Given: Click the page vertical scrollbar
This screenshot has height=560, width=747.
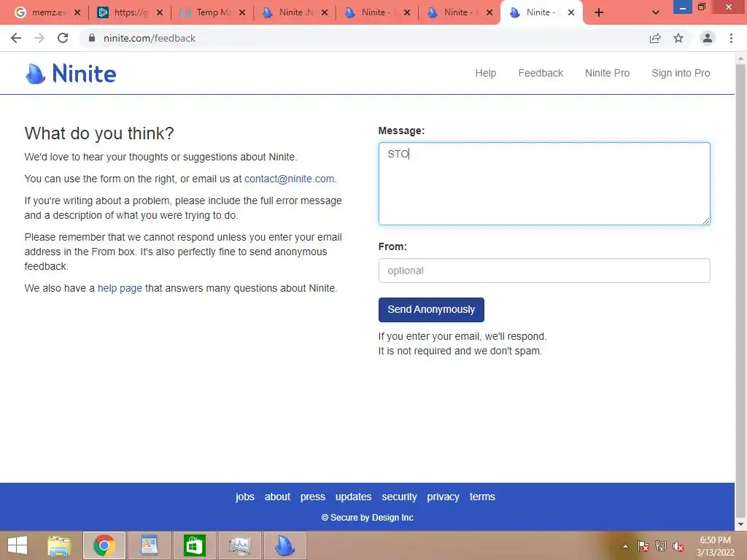Looking at the screenshot, I should coord(740,290).
